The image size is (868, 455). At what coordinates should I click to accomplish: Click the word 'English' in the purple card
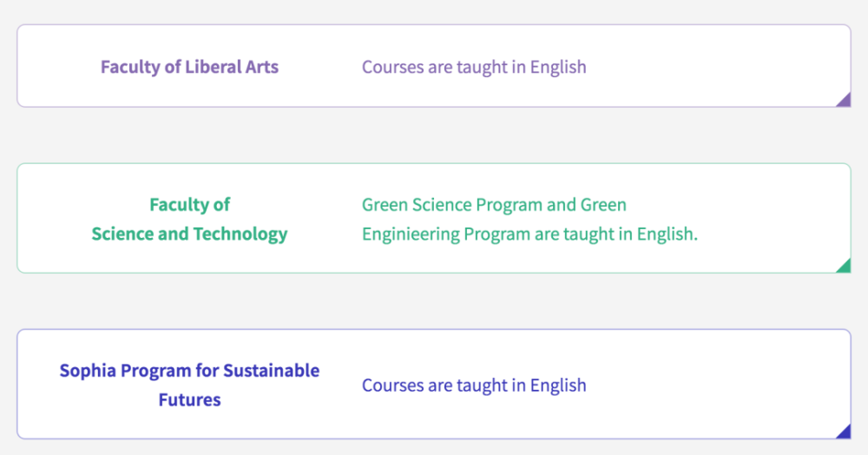558,67
